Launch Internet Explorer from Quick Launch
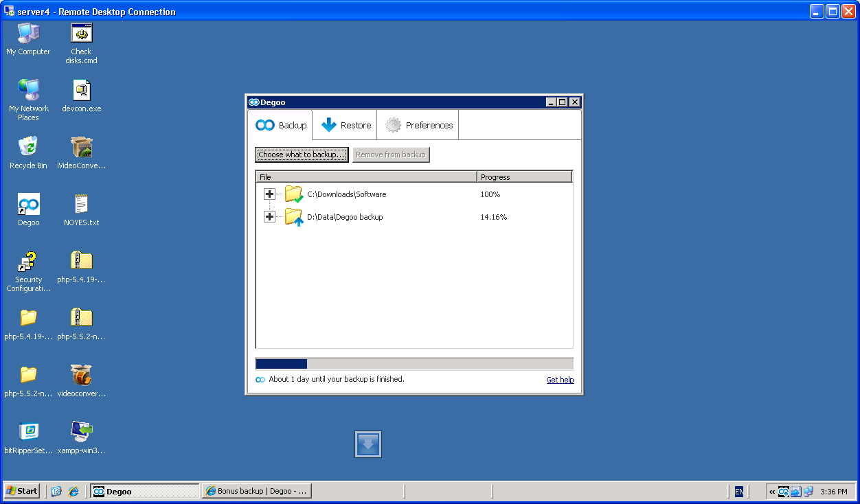This screenshot has height=504, width=860. coord(73,491)
